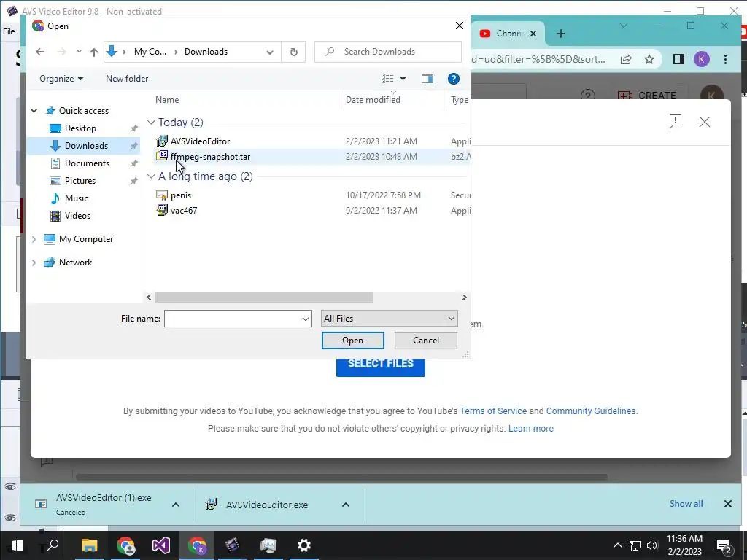Create a New folder
The height and width of the screenshot is (560, 747).
pyautogui.click(x=127, y=79)
